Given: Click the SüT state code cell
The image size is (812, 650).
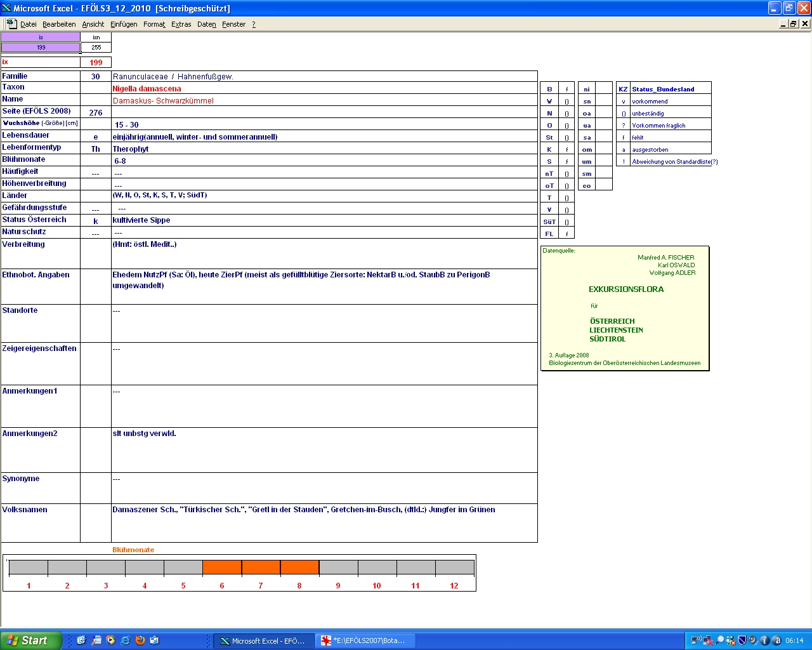Looking at the screenshot, I should pyautogui.click(x=549, y=222).
